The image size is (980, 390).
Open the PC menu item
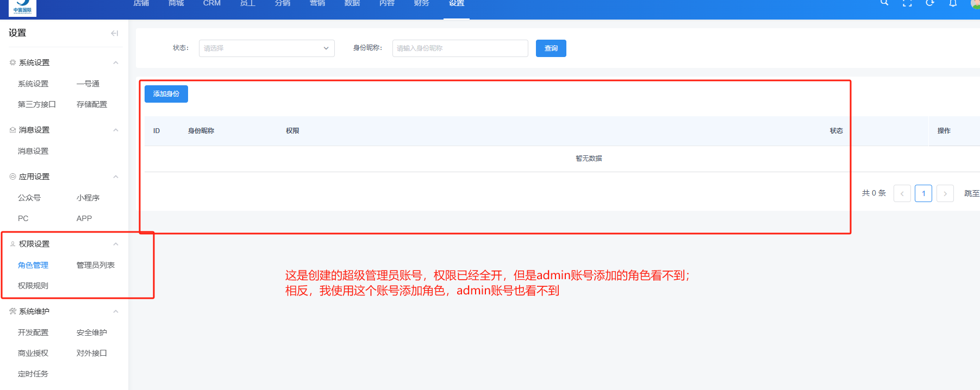click(23, 218)
